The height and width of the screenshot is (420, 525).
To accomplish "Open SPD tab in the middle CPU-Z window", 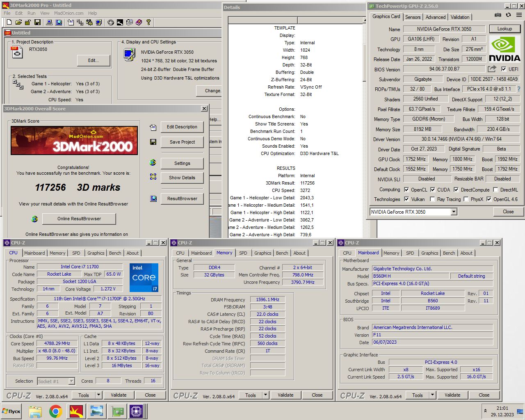I will click(243, 253).
